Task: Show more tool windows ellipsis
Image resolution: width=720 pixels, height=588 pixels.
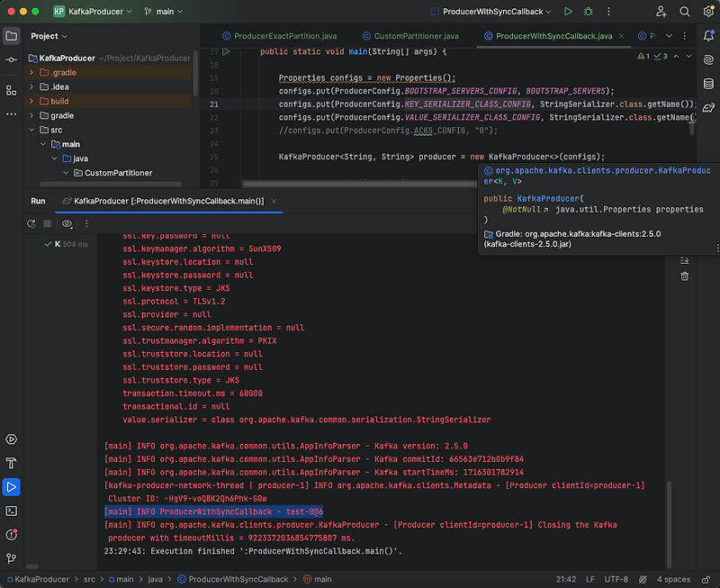Action: [x=11, y=114]
